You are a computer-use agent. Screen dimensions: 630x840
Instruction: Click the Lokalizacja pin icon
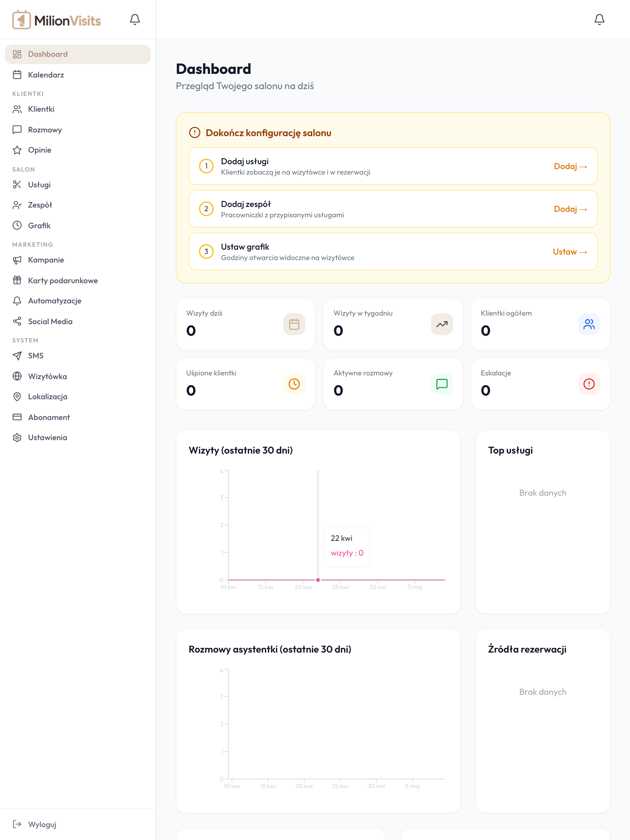(x=17, y=397)
